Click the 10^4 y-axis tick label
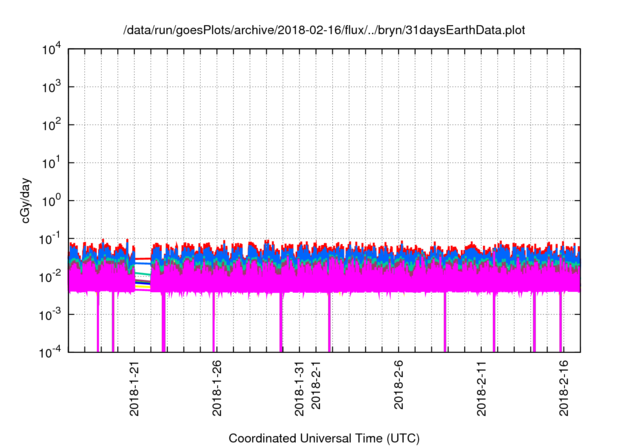 tap(52, 50)
